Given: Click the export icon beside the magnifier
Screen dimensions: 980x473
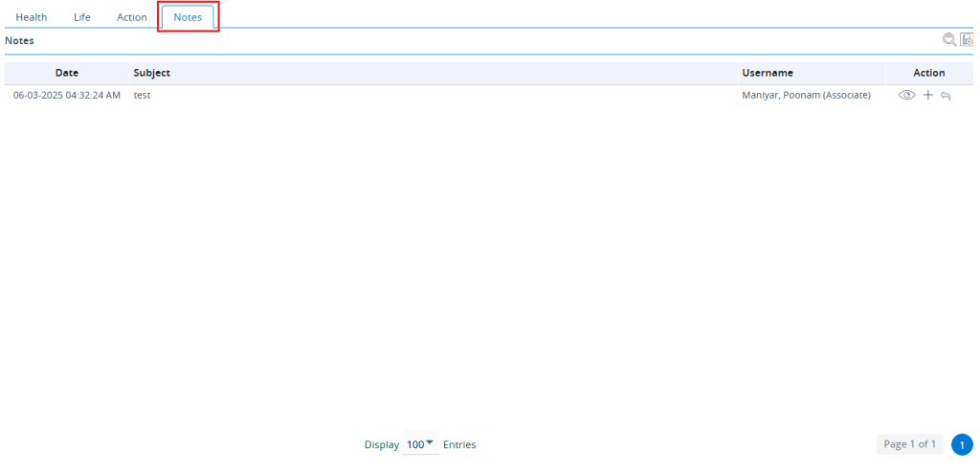Looking at the screenshot, I should tap(967, 40).
